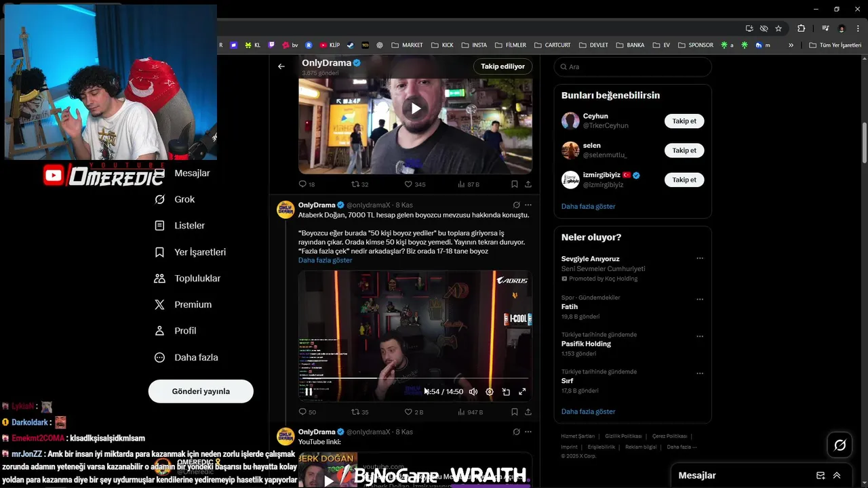
Task: Open options for Fatih trend
Action: coord(700,299)
